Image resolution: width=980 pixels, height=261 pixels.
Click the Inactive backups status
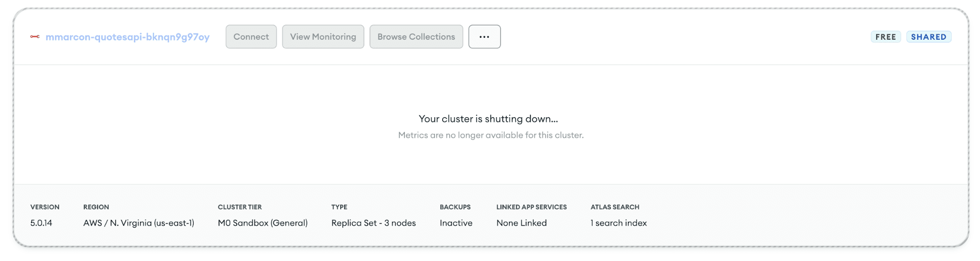(x=455, y=223)
